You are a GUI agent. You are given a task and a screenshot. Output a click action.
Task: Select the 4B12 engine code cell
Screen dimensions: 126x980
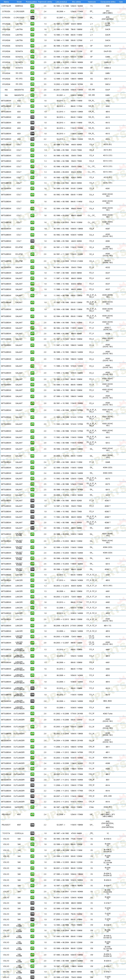(108, 774)
